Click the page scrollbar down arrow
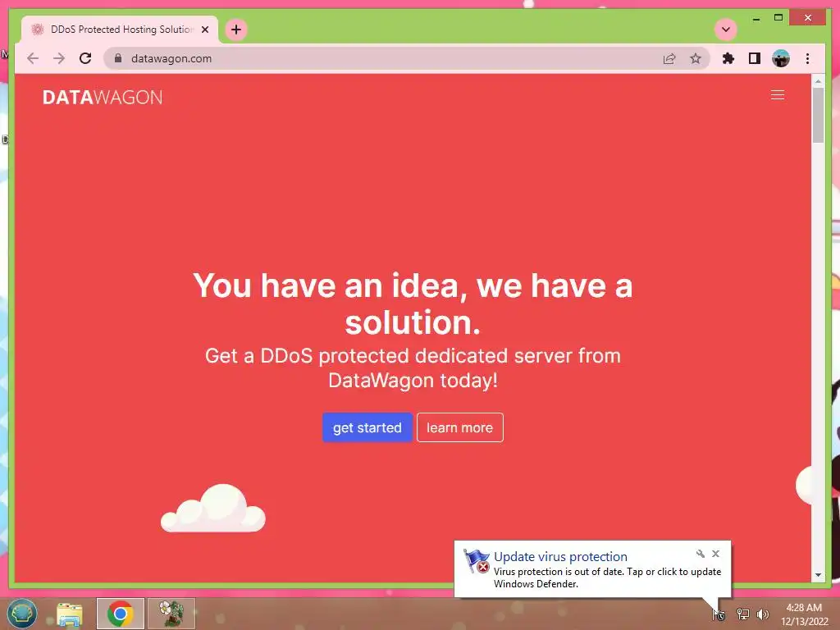The width and height of the screenshot is (840, 630). (x=818, y=575)
